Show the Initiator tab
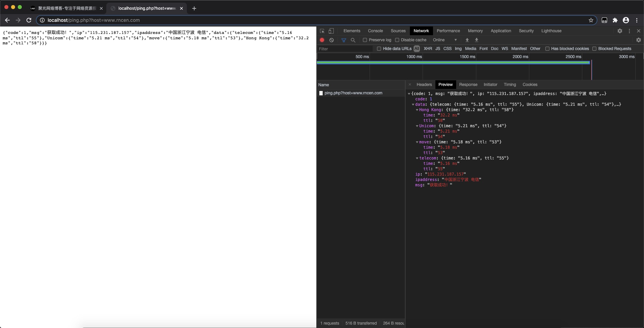644x328 pixels. tap(490, 85)
